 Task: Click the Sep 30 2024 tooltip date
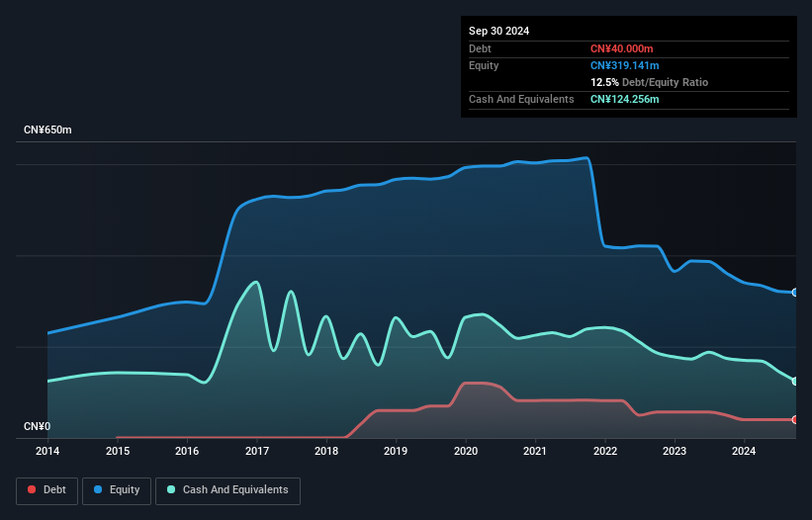(x=498, y=31)
